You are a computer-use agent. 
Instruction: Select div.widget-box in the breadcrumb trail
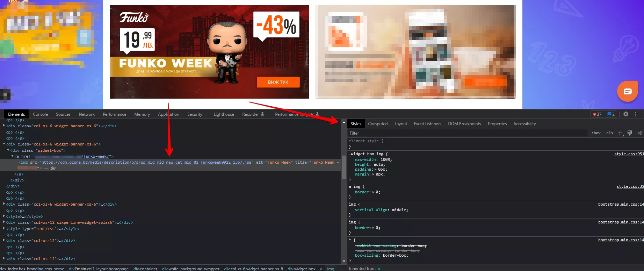click(302, 269)
